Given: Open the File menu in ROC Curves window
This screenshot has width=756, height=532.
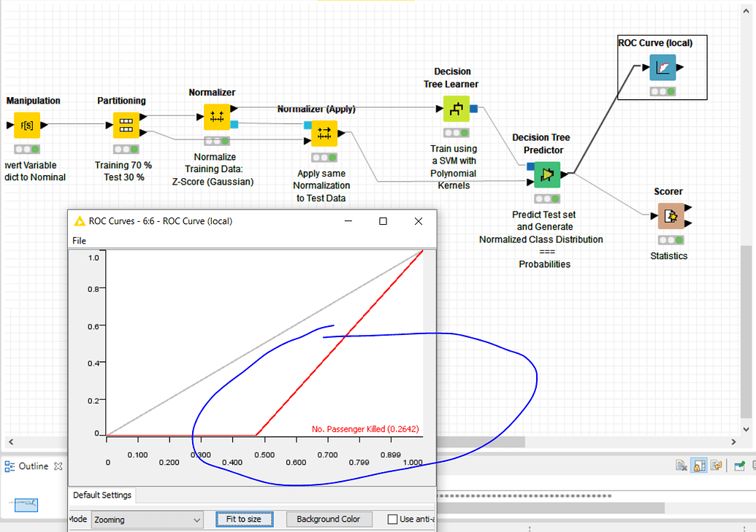Looking at the screenshot, I should (x=79, y=240).
